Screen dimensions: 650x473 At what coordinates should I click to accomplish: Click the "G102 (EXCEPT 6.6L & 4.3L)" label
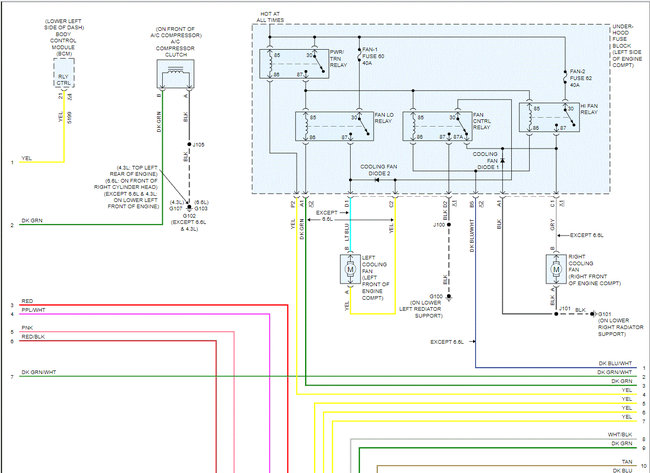pyautogui.click(x=188, y=222)
